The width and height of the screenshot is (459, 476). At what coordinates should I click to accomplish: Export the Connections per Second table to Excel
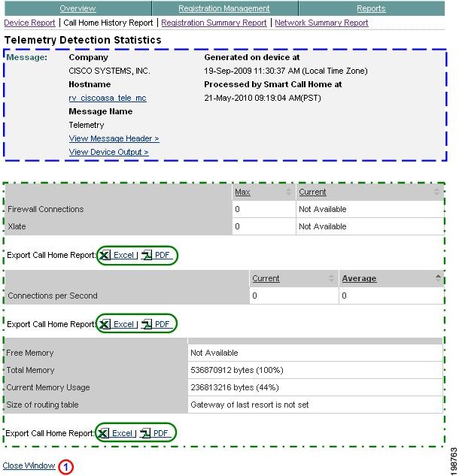tap(123, 324)
